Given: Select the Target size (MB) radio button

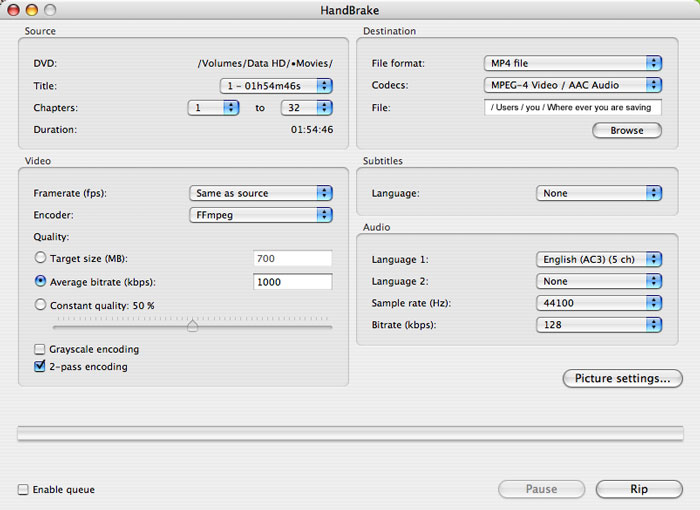Looking at the screenshot, I should click(40, 258).
